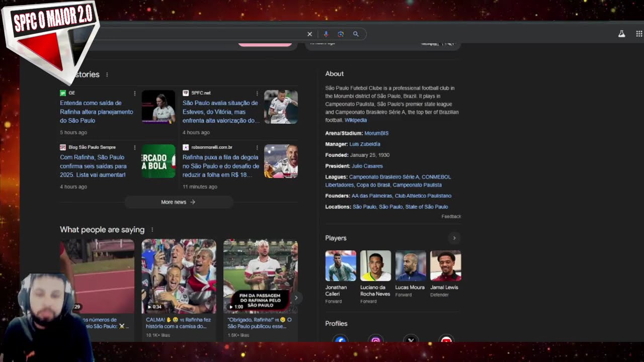Image resolution: width=644 pixels, height=362 pixels.
Task: Open the MorumBIS stadium link
Action: 376,133
